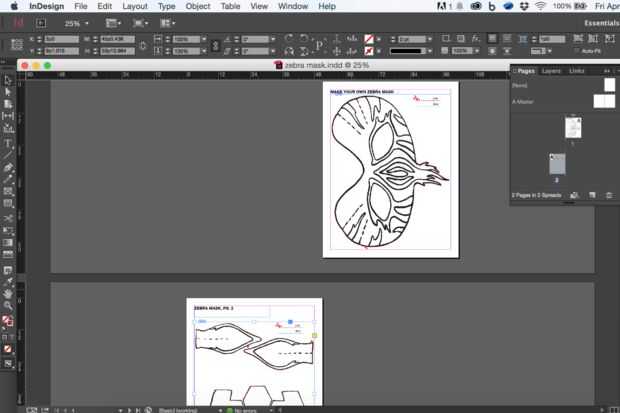
Task: Select the Scissors tool
Action: (8, 218)
